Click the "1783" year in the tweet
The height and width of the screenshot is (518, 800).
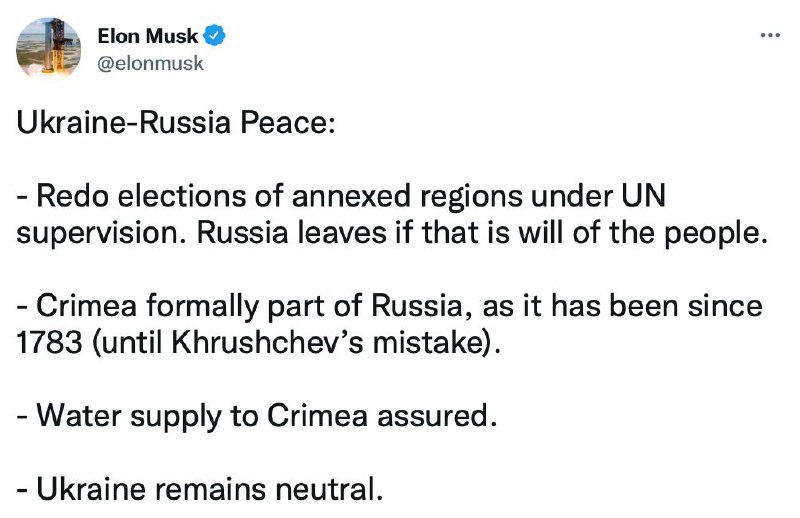click(49, 343)
